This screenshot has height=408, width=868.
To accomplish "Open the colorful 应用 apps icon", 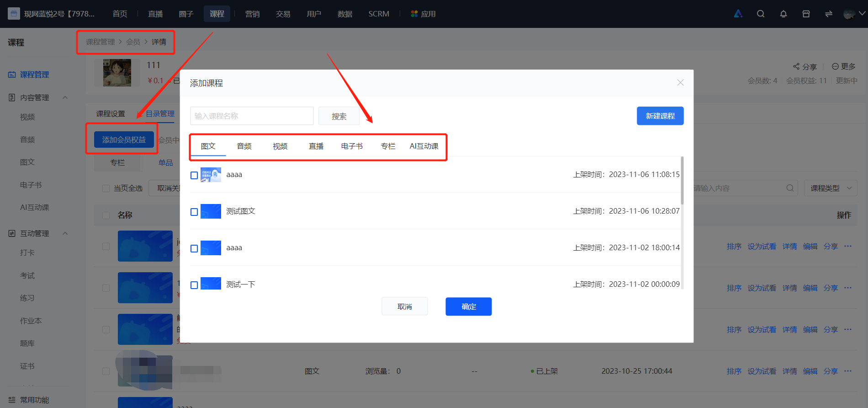I will click(414, 14).
